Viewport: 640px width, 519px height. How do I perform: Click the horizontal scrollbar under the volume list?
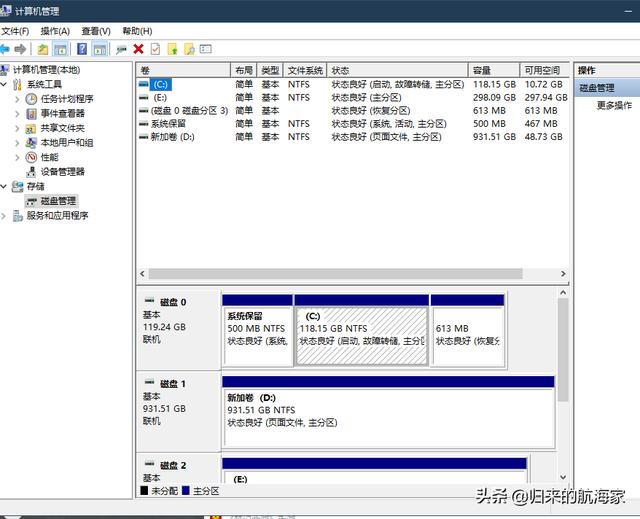click(x=330, y=273)
